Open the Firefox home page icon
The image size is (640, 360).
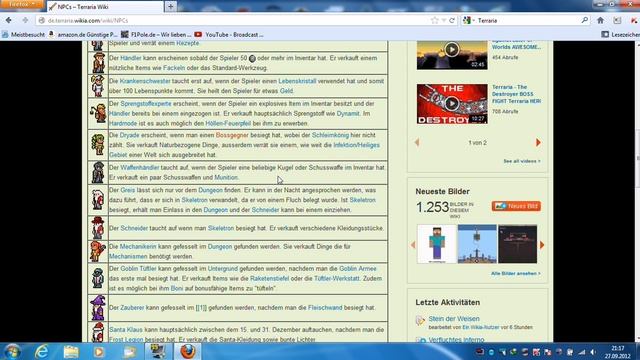(x=600, y=20)
